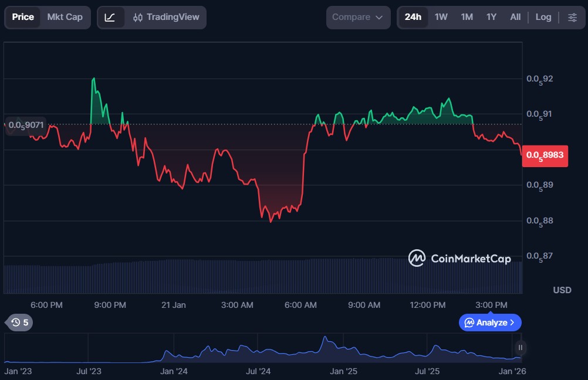Toggle the Log scale option
Screen dimensions: 588x380
[543, 18]
